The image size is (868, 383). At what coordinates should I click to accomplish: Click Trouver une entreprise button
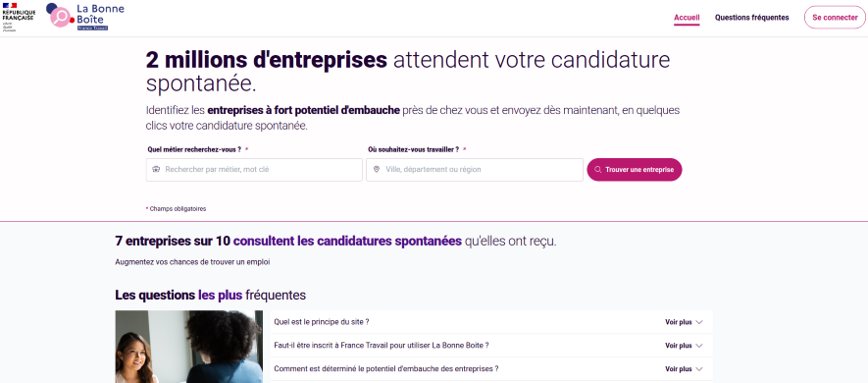pyautogui.click(x=635, y=170)
